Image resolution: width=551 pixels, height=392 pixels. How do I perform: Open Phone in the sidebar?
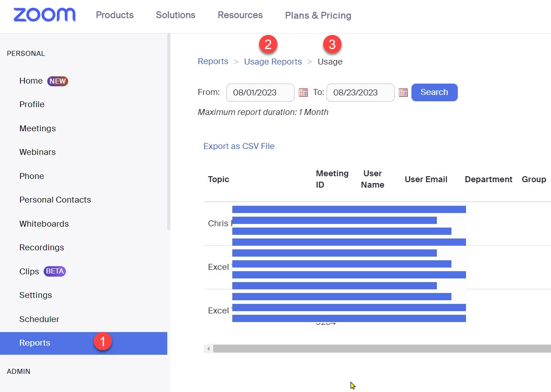point(31,176)
